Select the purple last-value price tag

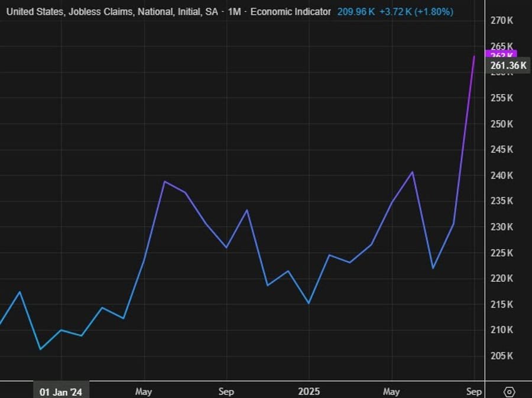tap(501, 54)
